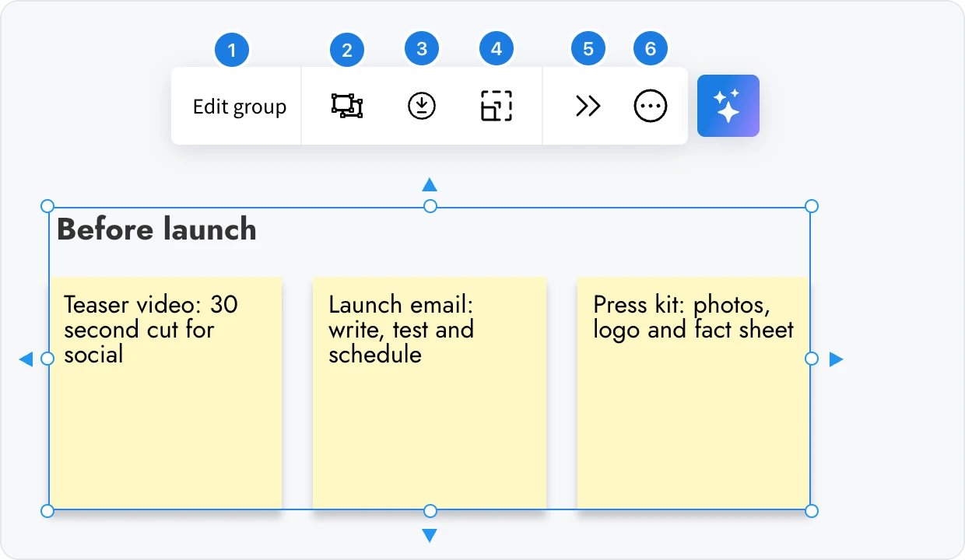
Task: Click the ungroup objects icon
Action: pyautogui.click(x=347, y=106)
